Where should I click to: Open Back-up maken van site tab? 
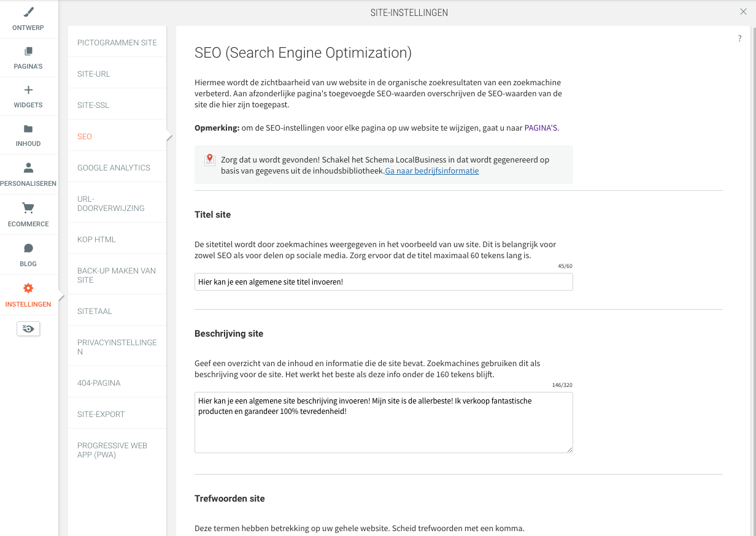[117, 275]
